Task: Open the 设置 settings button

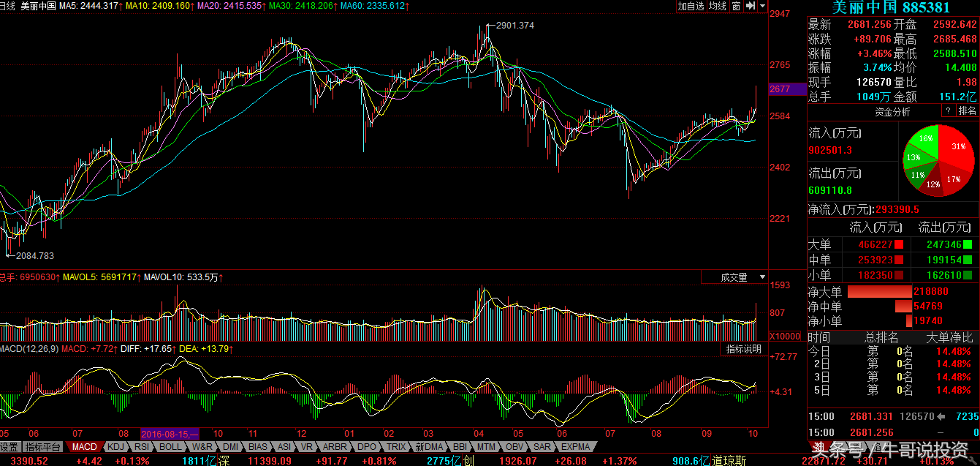Action: click(x=10, y=446)
